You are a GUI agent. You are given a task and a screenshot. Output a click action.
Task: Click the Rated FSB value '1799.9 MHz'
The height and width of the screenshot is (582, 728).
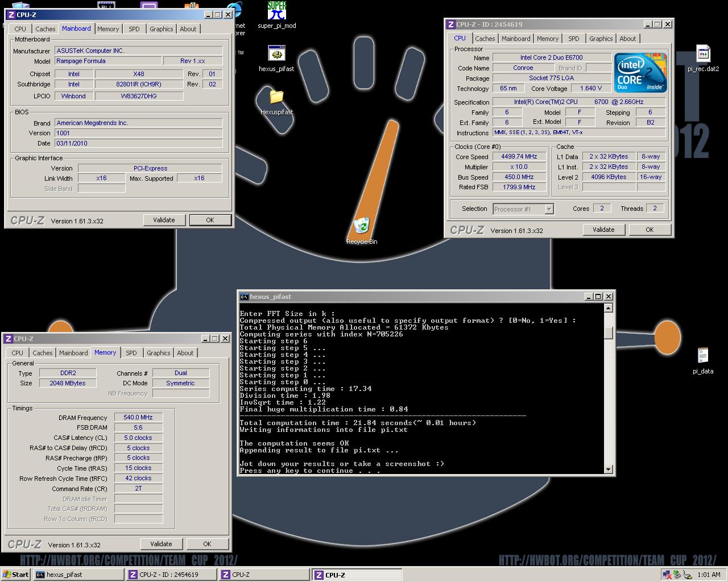519,187
